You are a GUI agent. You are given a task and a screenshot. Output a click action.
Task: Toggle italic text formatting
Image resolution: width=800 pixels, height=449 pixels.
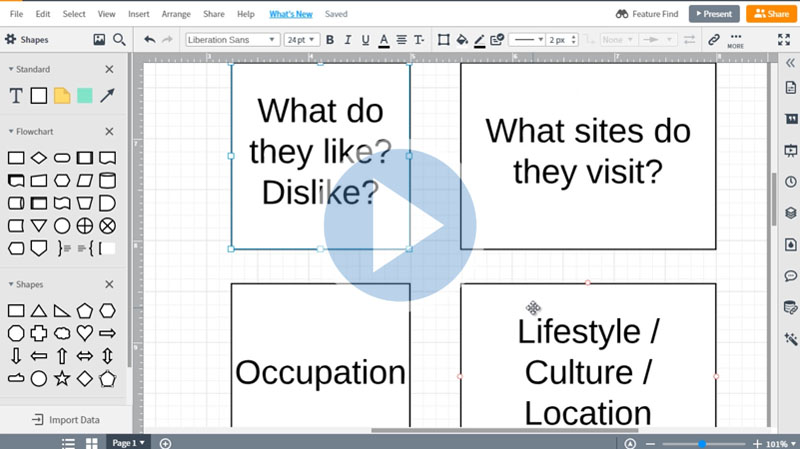click(x=347, y=40)
